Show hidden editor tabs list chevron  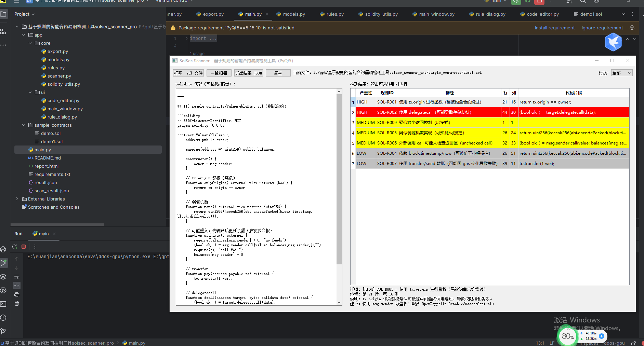pyautogui.click(x=623, y=14)
